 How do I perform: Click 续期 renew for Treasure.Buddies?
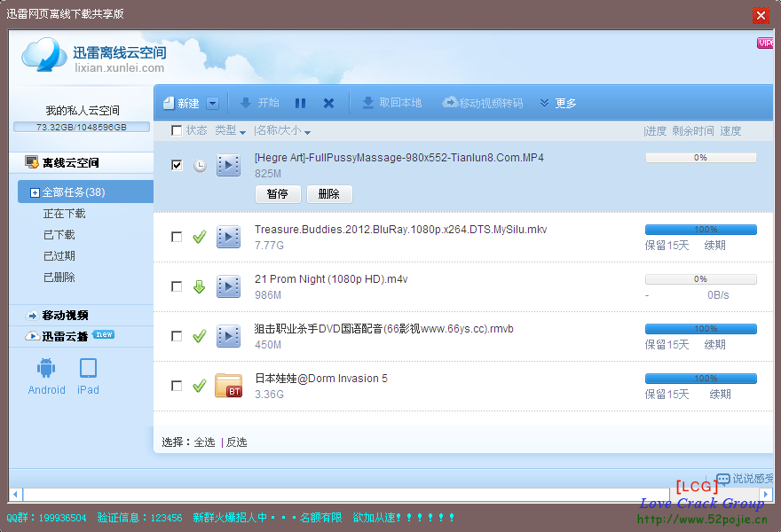coord(714,246)
